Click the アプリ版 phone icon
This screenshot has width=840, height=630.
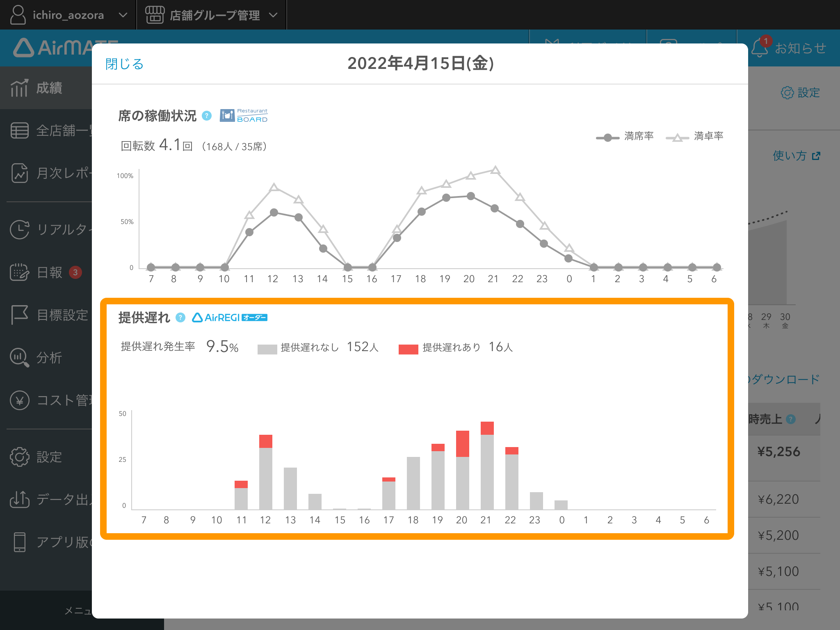coord(19,542)
